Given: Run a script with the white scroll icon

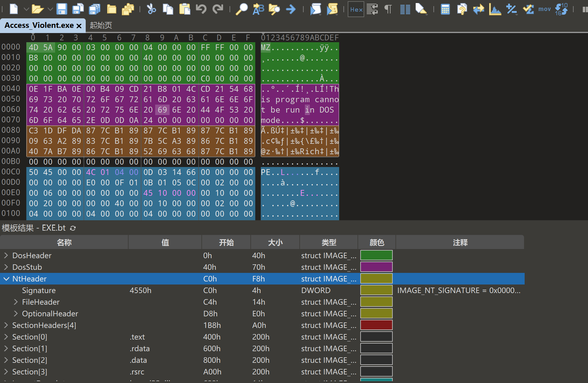Looking at the screenshot, I should tap(316, 9).
